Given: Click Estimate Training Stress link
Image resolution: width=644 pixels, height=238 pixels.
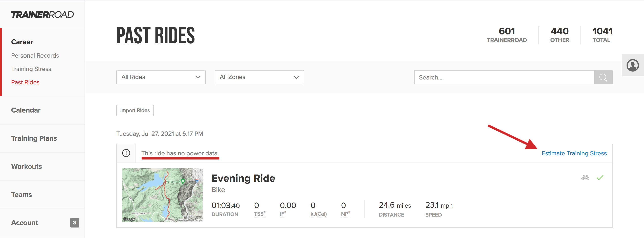Looking at the screenshot, I should (x=574, y=153).
